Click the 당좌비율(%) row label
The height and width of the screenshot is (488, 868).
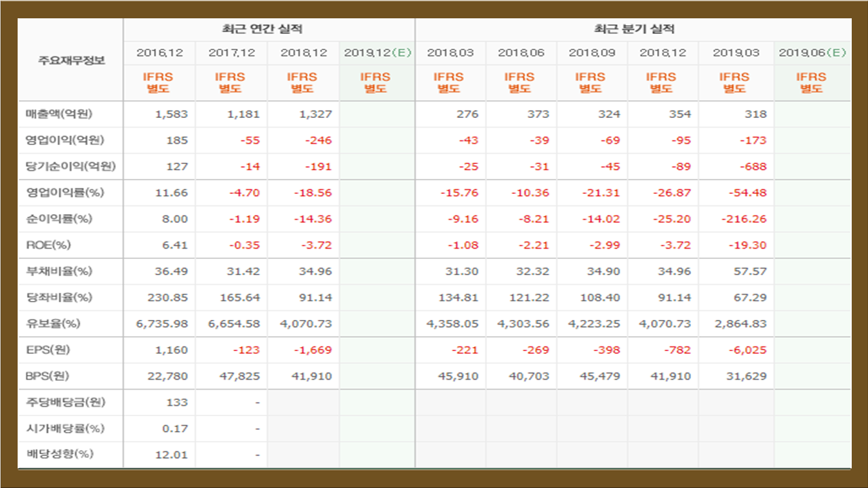(x=59, y=298)
